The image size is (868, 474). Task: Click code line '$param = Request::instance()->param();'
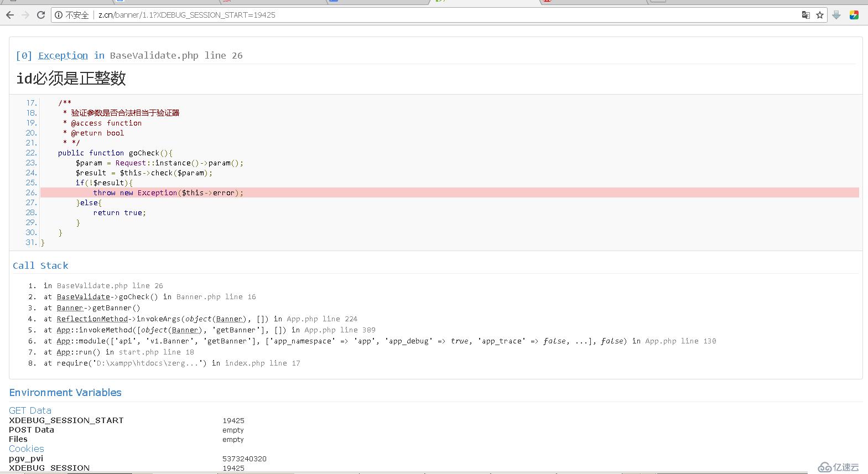pyautogui.click(x=159, y=163)
